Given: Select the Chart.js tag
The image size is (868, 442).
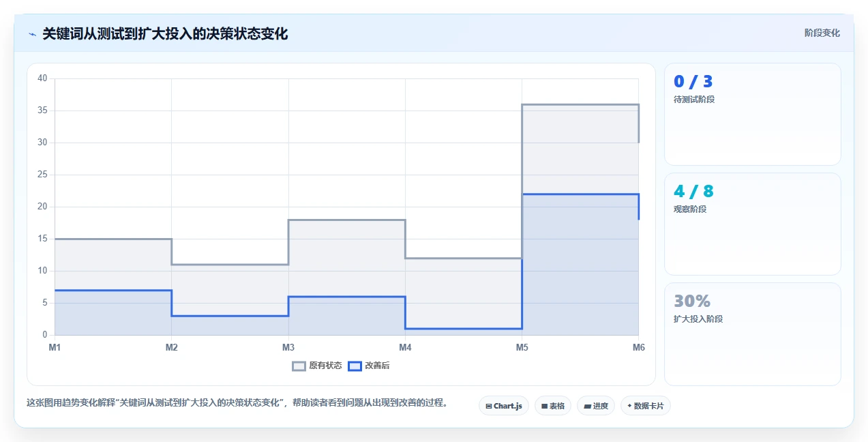Looking at the screenshot, I should click(504, 406).
